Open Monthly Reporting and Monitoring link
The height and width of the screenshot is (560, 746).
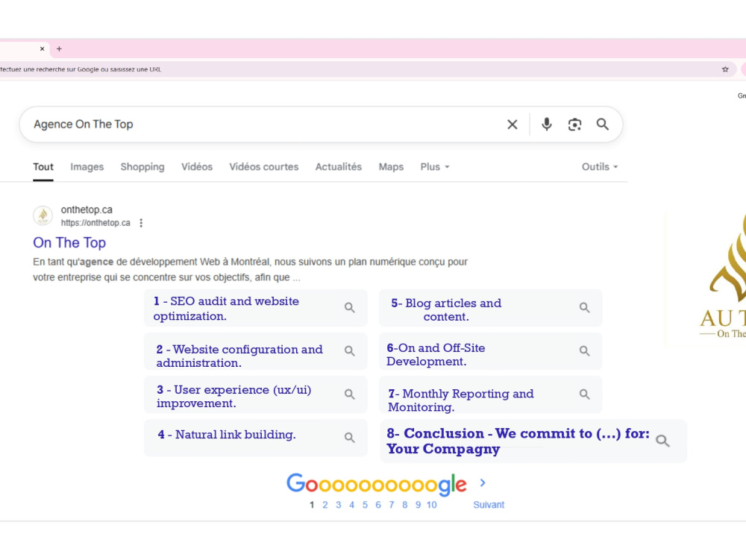click(461, 400)
